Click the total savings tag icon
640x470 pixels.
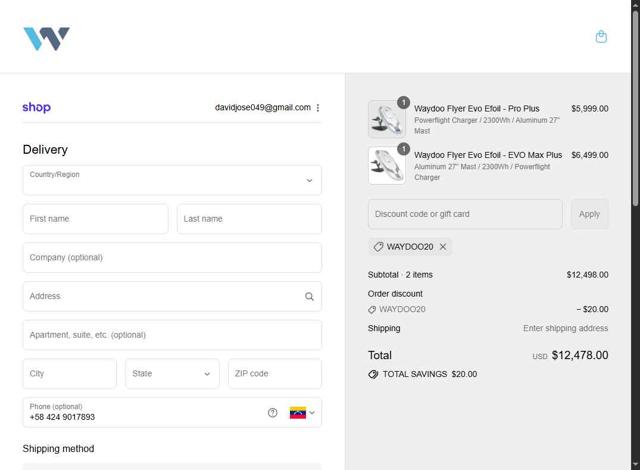[373, 374]
